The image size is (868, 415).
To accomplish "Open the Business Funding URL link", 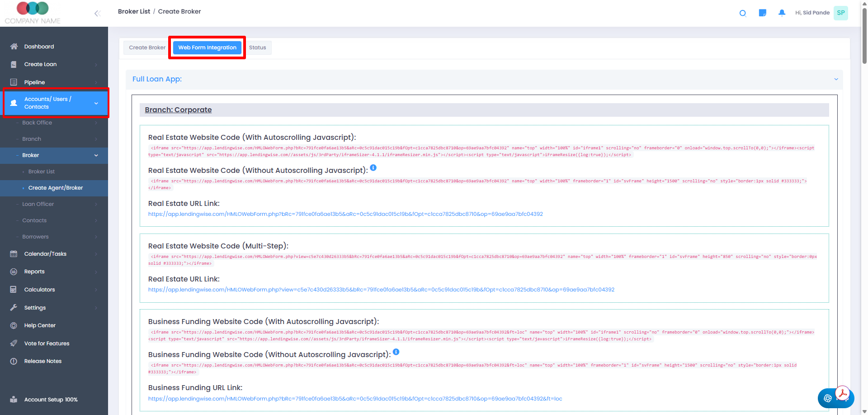I will (355, 399).
